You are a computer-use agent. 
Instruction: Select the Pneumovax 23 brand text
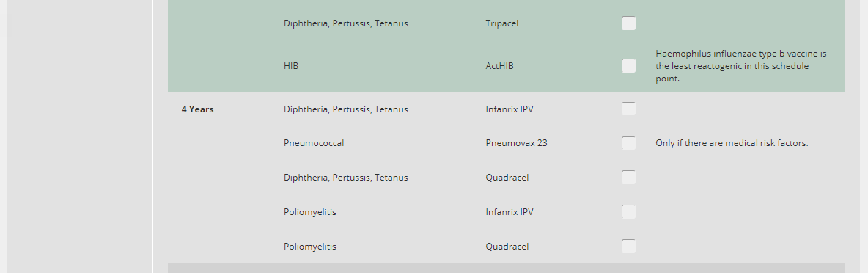pyautogui.click(x=517, y=143)
